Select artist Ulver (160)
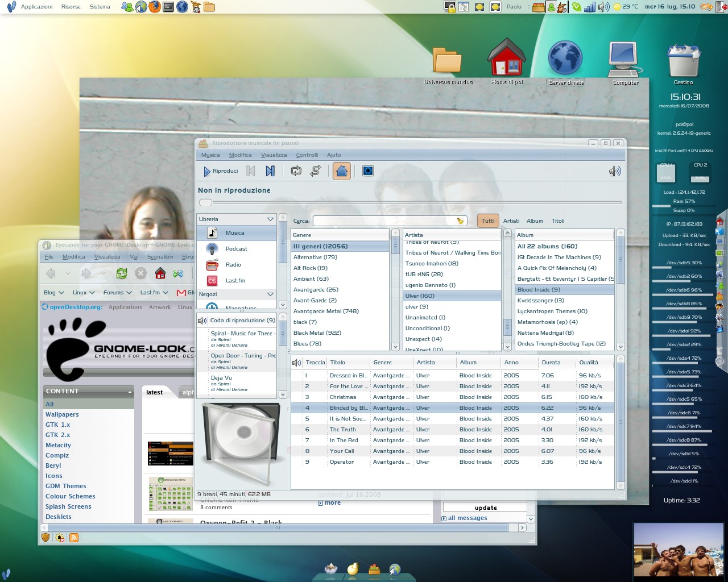Image resolution: width=728 pixels, height=582 pixels. coord(452,296)
